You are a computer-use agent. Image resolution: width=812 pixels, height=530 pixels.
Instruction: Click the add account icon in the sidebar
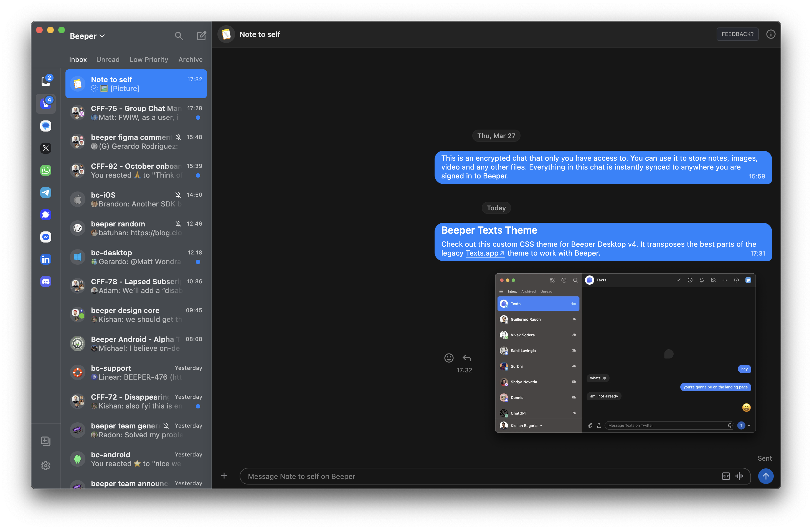click(x=46, y=441)
